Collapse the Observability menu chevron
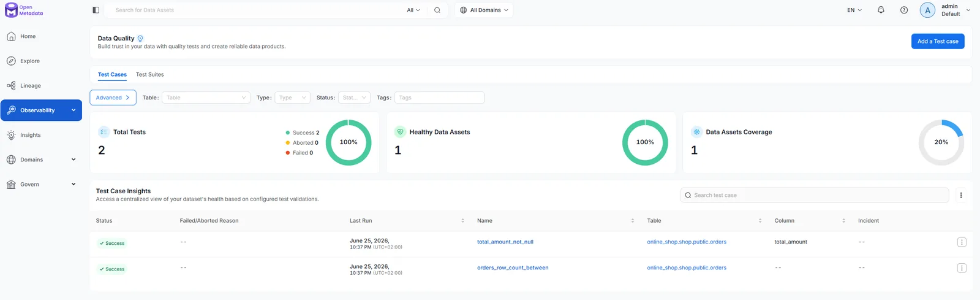 coord(73,110)
